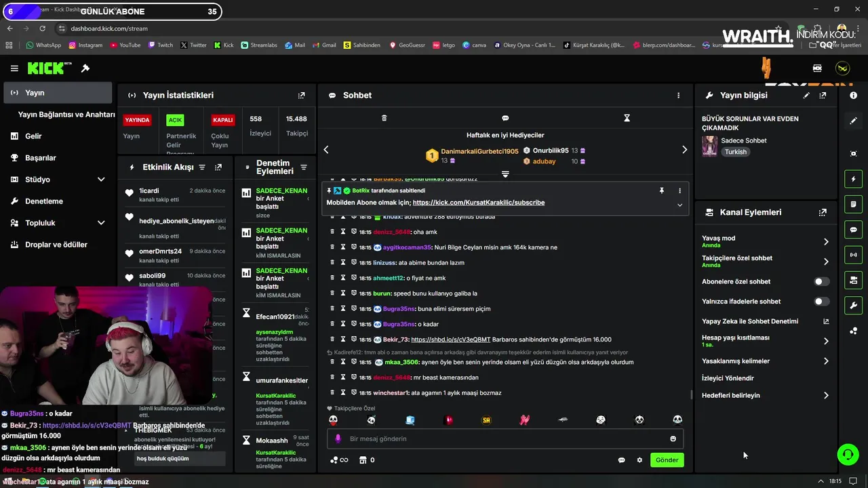Click the screen capture icon in the right sidebar
This screenshot has width=868, height=488.
click(853, 154)
